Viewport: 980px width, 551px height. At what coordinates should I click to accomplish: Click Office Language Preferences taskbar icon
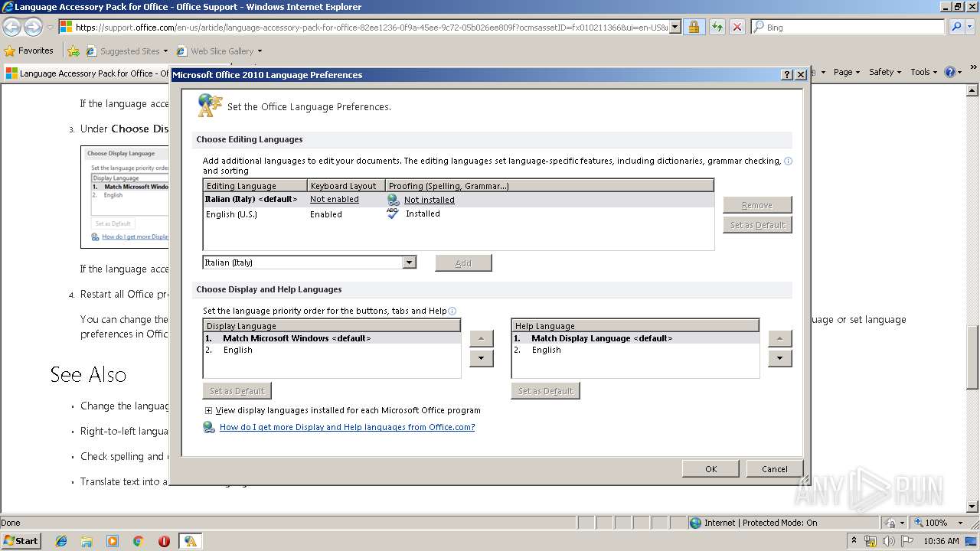[x=190, y=541]
